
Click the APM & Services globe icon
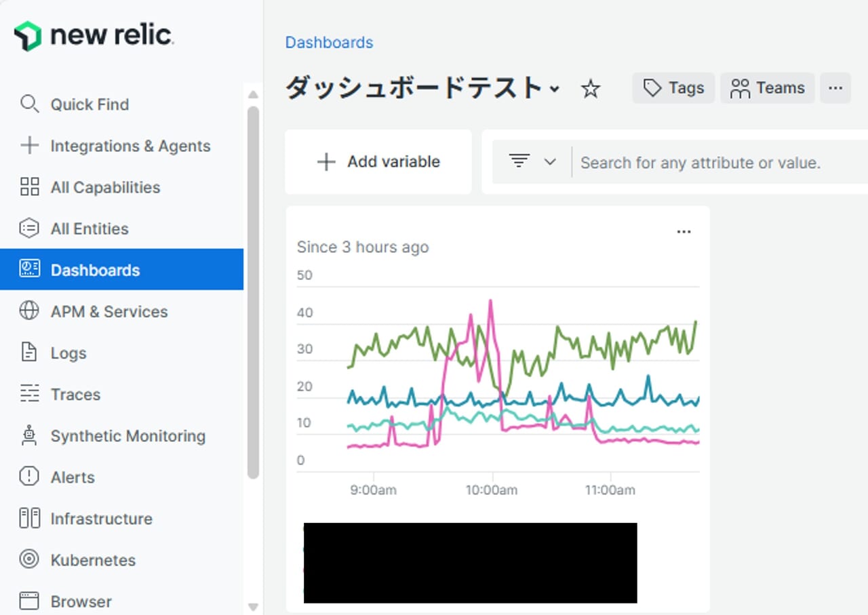pyautogui.click(x=29, y=311)
